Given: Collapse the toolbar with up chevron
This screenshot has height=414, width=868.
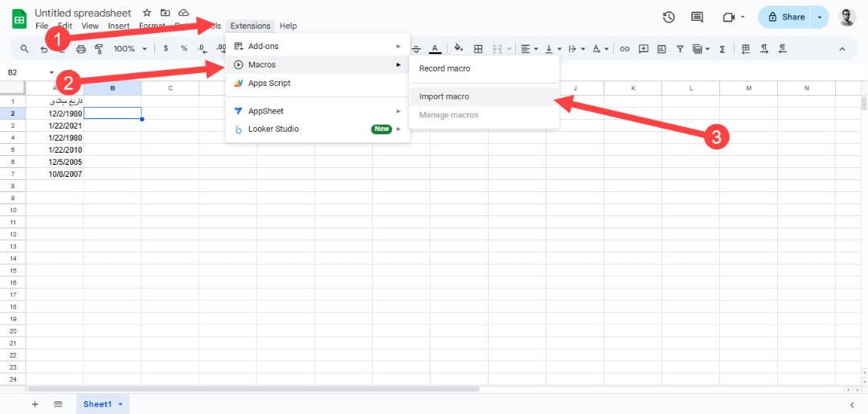Looking at the screenshot, I should (x=842, y=49).
